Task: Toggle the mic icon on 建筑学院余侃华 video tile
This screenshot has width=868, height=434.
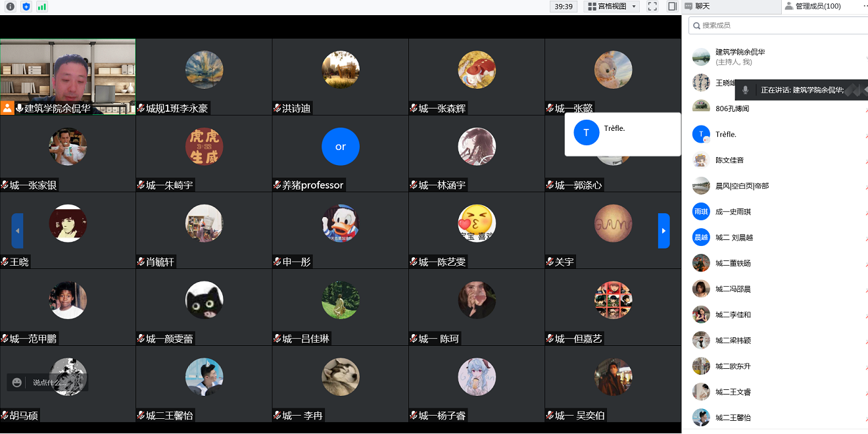Action: (x=20, y=108)
